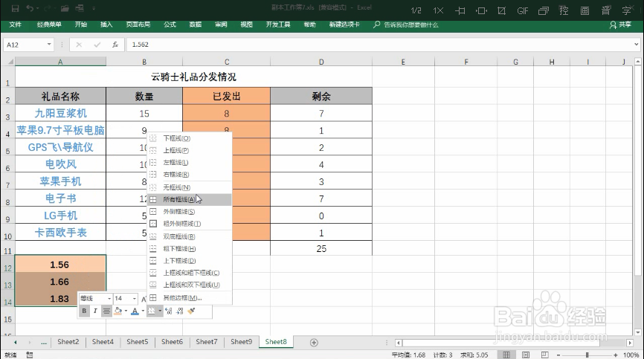Viewport: 644px width, 359px height.
Task: Switch to the Sheet2 tab
Action: coord(68,342)
